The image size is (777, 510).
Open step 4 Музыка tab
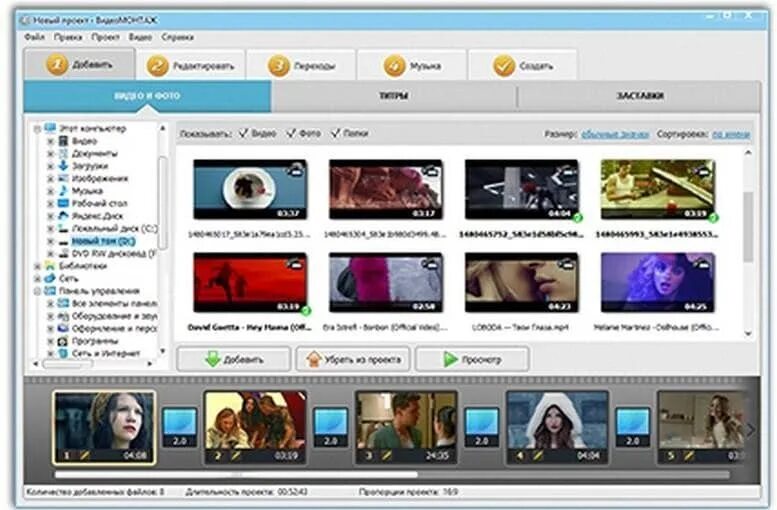pyautogui.click(x=412, y=65)
